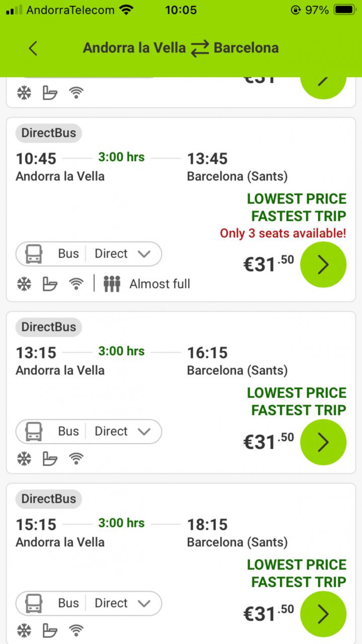Tap the reclining seat icon on 13:15 trip

click(50, 458)
